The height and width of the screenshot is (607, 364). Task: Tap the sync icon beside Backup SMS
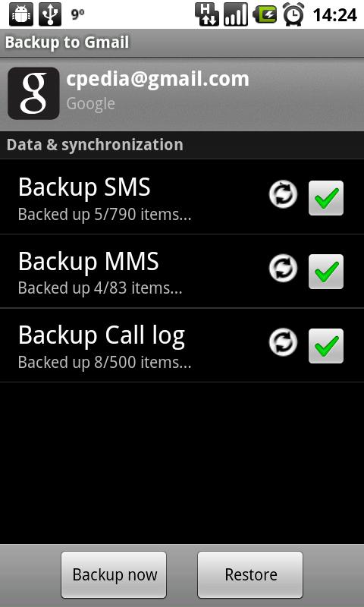point(283,194)
